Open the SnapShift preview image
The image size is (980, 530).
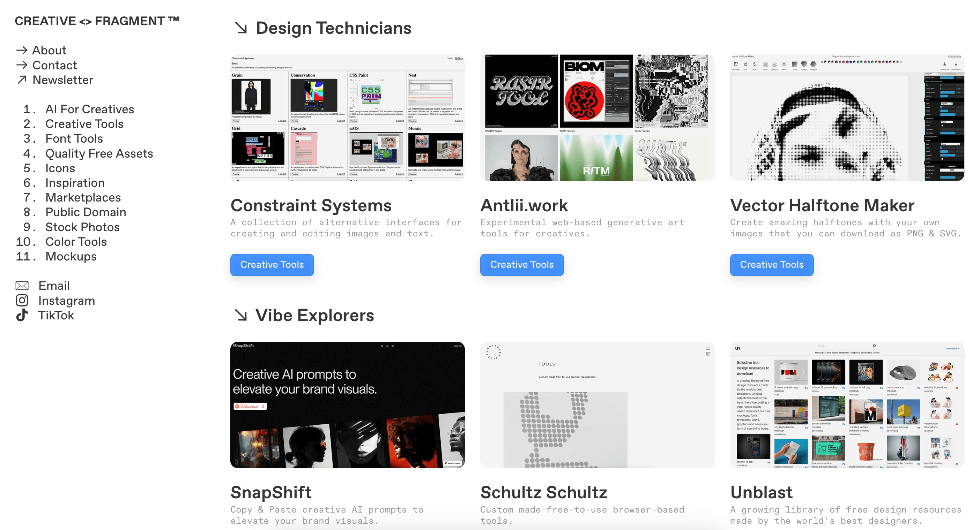tap(347, 405)
